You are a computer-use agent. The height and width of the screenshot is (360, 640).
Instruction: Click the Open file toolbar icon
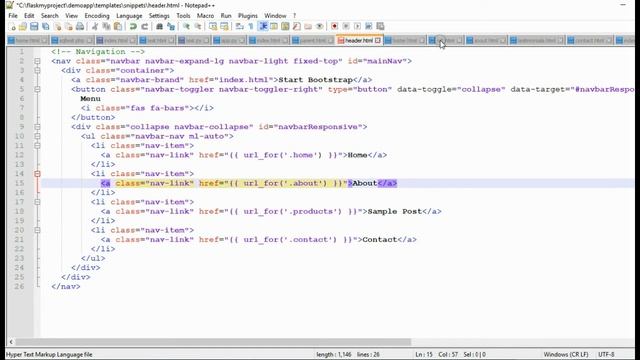click(x=23, y=27)
